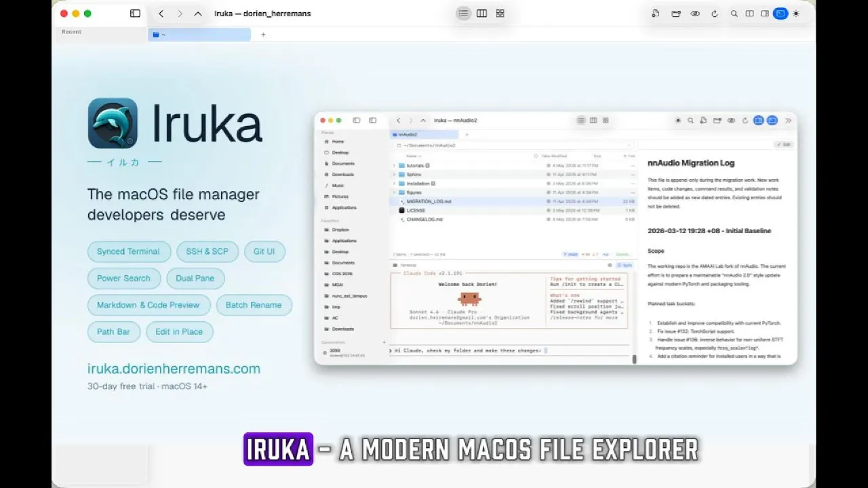Toggle hidden files eye in nnAudio2 window toolbar

click(x=731, y=121)
